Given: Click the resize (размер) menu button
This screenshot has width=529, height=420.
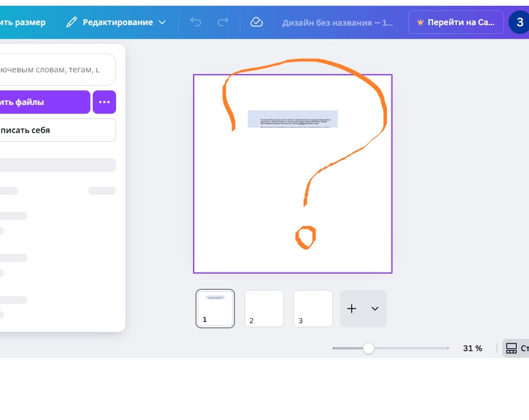Looking at the screenshot, I should [x=23, y=22].
